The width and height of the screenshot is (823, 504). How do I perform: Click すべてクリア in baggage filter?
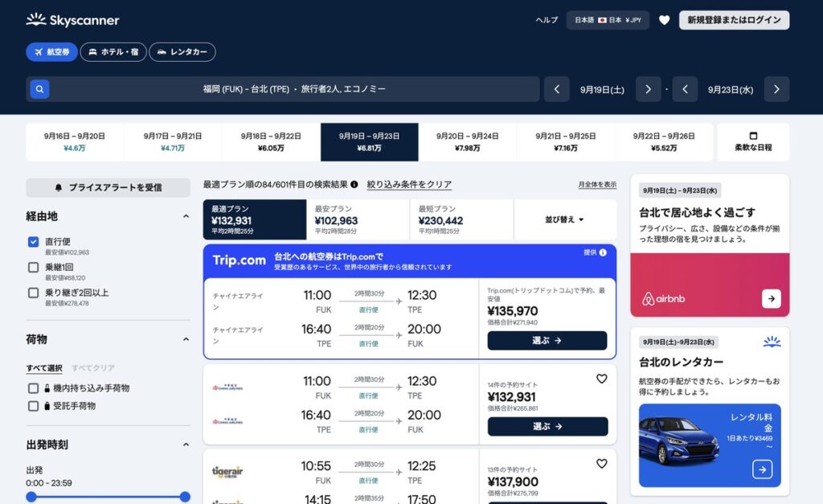point(93,368)
